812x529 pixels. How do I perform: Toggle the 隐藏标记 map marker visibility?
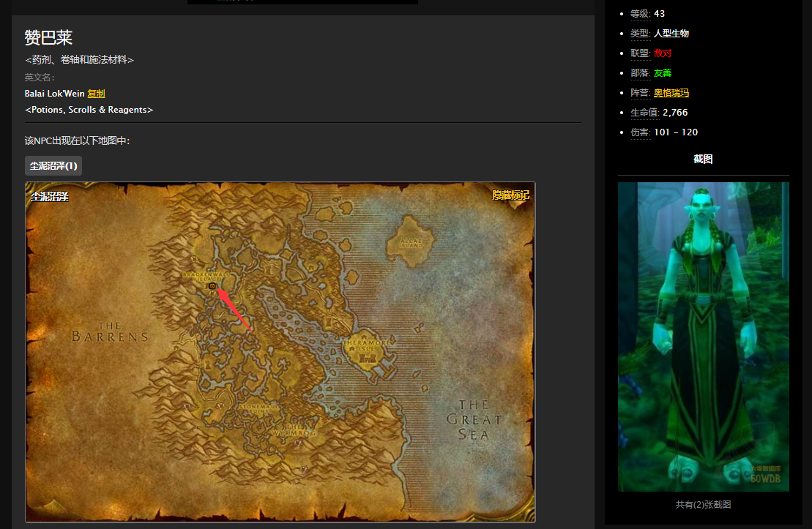(510, 195)
